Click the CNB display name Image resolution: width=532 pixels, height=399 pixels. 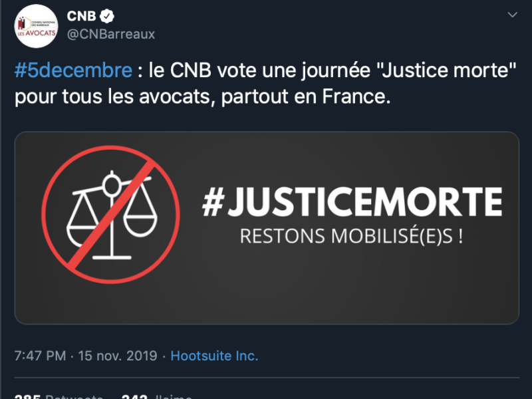(x=81, y=15)
